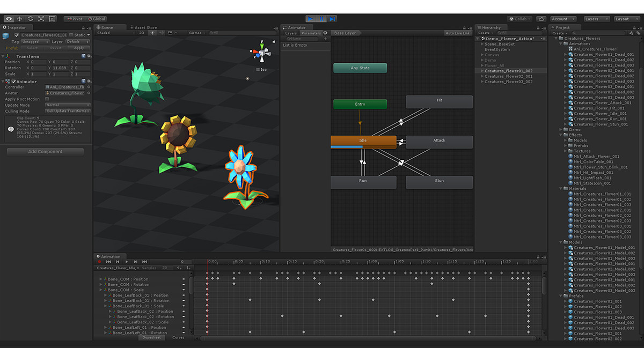644x362 pixels.
Task: Expand Bone_COM : Position property
Action: [x=100, y=278]
